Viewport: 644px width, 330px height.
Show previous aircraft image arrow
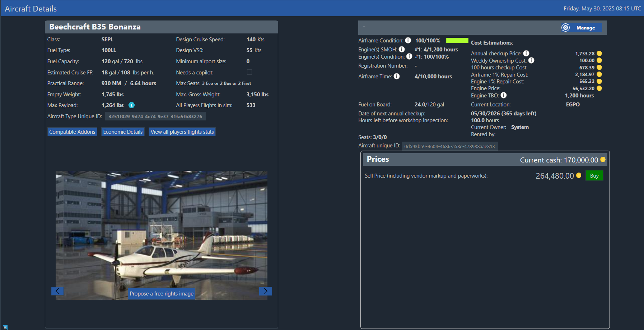point(57,291)
